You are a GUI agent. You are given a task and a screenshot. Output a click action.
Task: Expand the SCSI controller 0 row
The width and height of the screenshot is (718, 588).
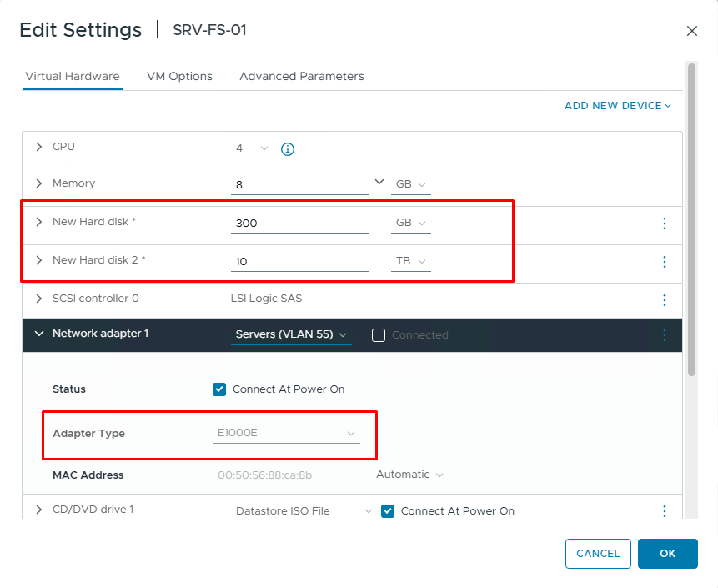coord(39,299)
